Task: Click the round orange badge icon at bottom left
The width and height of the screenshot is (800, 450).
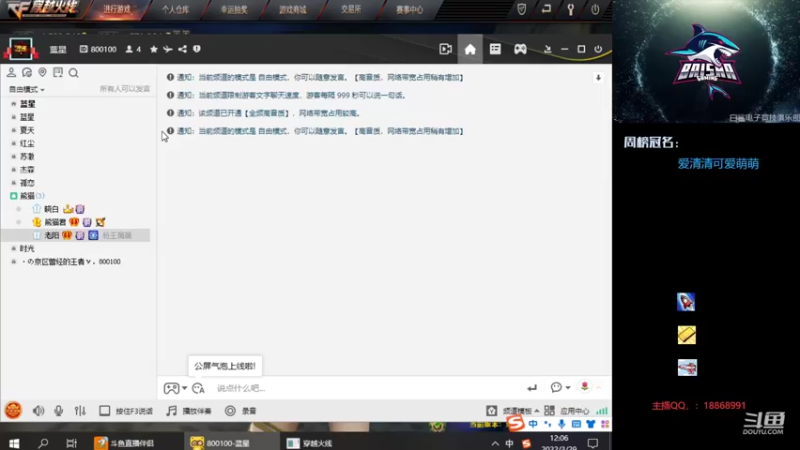Action: point(13,410)
